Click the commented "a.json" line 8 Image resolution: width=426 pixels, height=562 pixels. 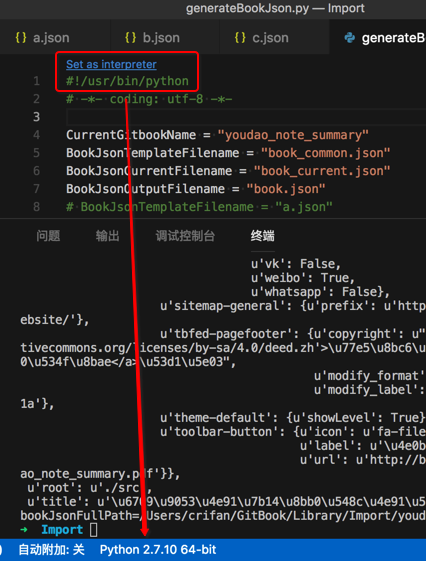199,207
